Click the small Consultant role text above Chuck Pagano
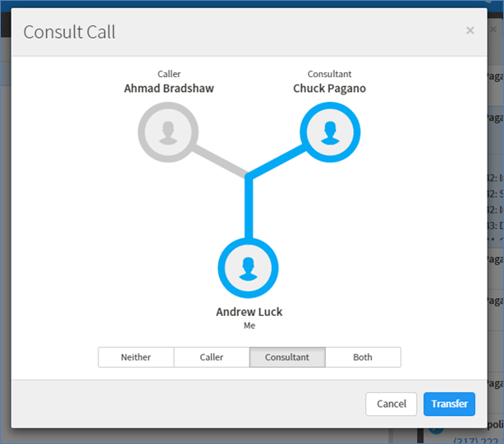Viewport: 504px width, 444px height. click(x=329, y=74)
